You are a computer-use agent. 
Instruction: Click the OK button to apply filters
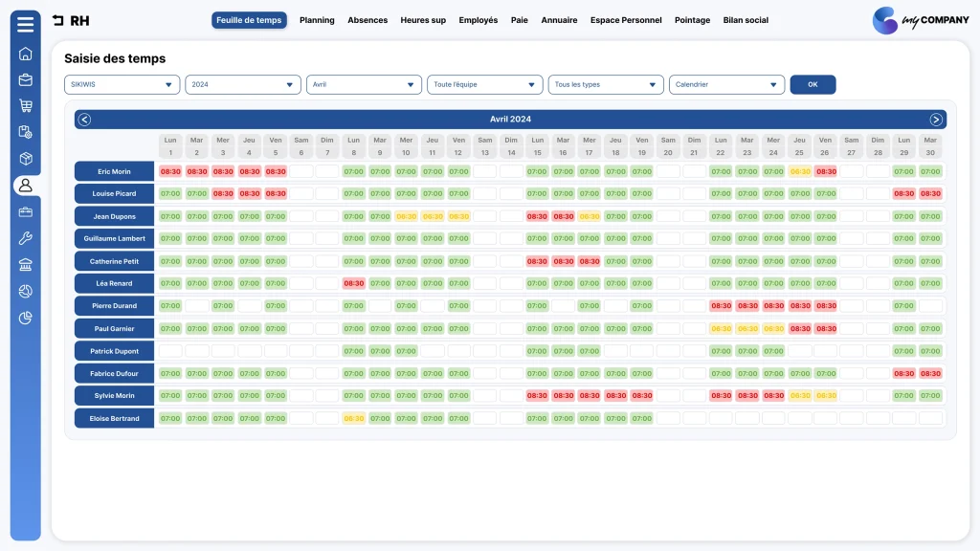[x=813, y=84]
